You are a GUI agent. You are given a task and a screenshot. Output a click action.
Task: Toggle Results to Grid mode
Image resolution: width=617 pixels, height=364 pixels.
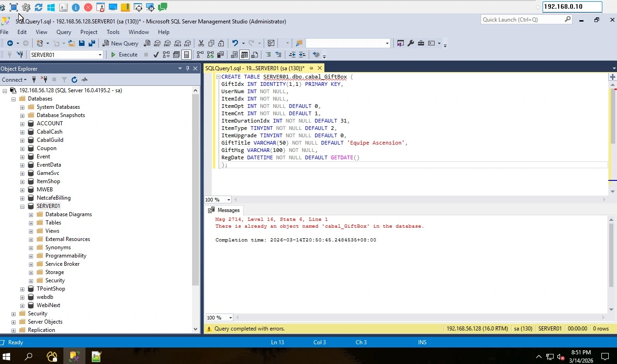[244, 55]
